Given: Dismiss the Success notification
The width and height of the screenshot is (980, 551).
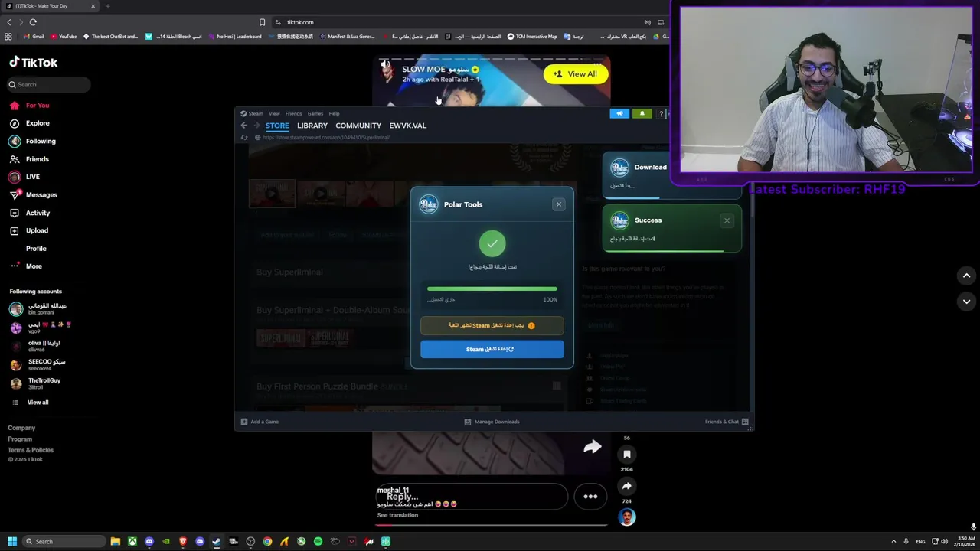Looking at the screenshot, I should (x=727, y=221).
